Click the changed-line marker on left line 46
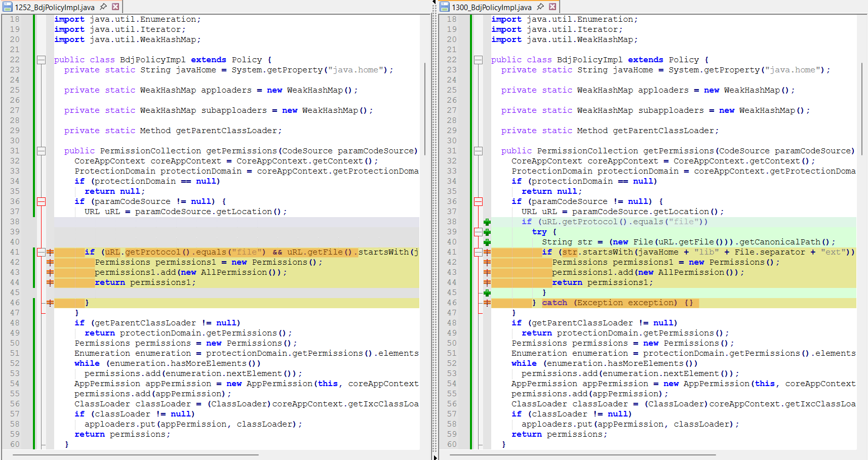 click(x=50, y=303)
